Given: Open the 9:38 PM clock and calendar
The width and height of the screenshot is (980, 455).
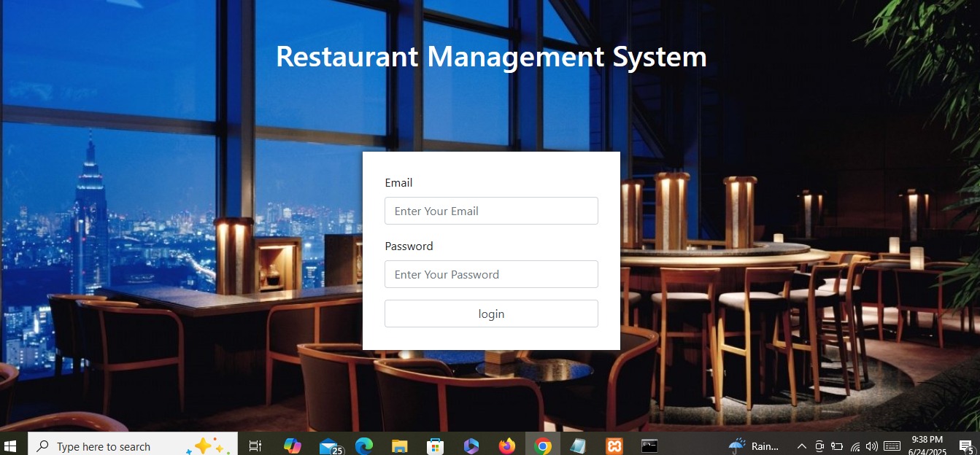Looking at the screenshot, I should coord(927,446).
